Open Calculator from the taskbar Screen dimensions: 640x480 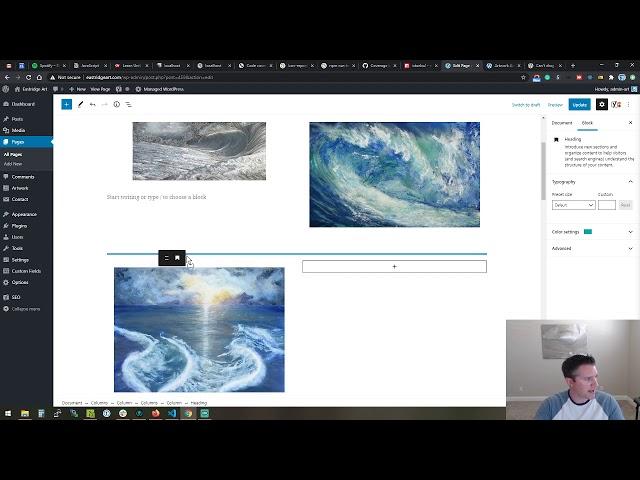[x=41, y=413]
